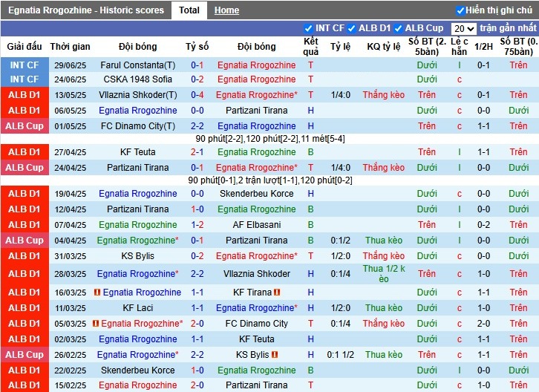The height and width of the screenshot is (392, 539).
Task: Click the 2-1 score of KF Teuta match
Action: click(x=197, y=152)
